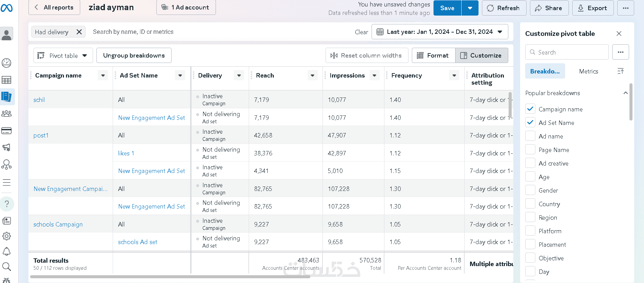This screenshot has height=283, width=644.
Task: Select the Breakdowns tab
Action: pos(545,71)
